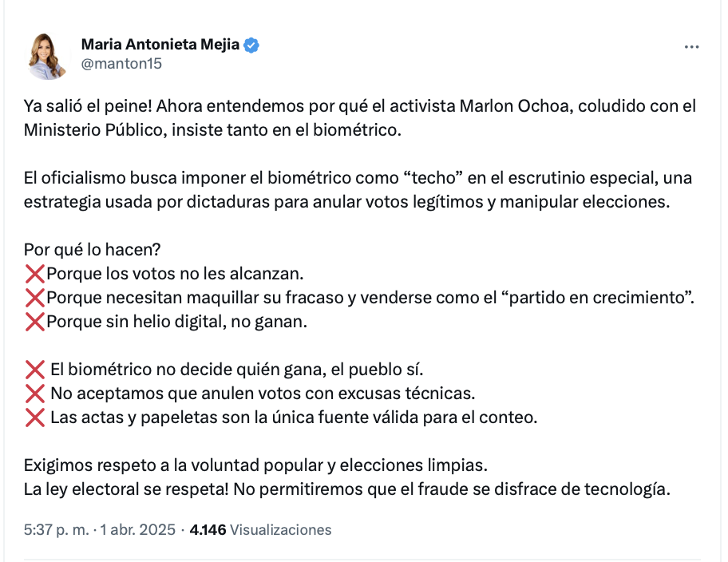Click red X before 'No aceptamos que anulen'
Screen dimensions: 728x562
[35, 394]
